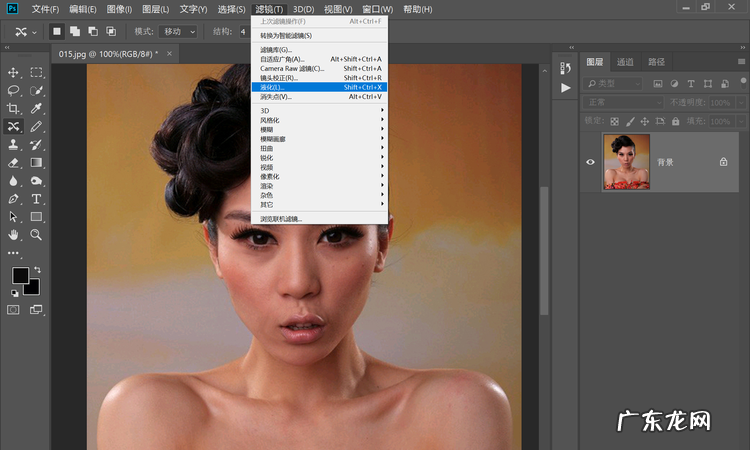Select the Horizontal Type tool
This screenshot has height=450, width=750.
pos(37,199)
